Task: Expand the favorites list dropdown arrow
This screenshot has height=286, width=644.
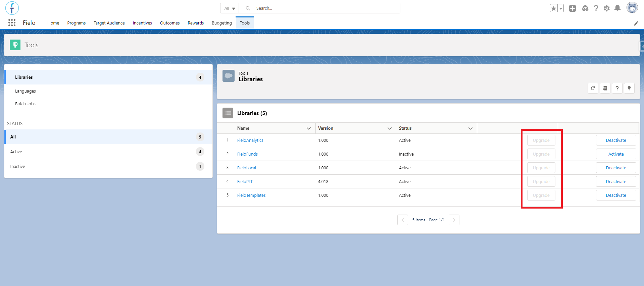Action: 561,8
